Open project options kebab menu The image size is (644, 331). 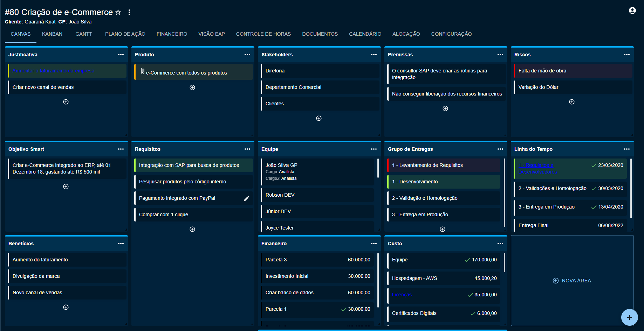click(129, 12)
